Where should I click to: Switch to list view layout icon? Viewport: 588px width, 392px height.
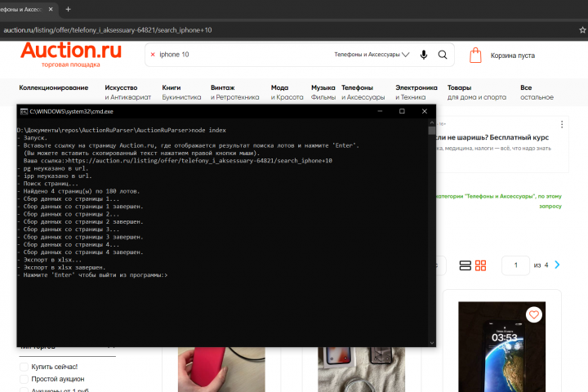click(465, 265)
